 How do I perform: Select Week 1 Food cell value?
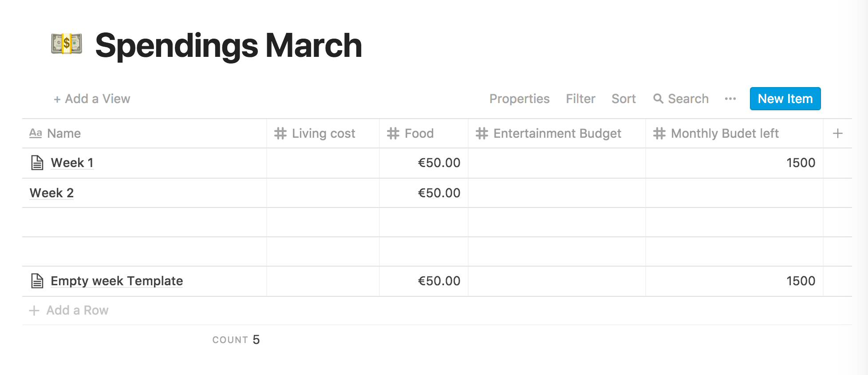[439, 163]
